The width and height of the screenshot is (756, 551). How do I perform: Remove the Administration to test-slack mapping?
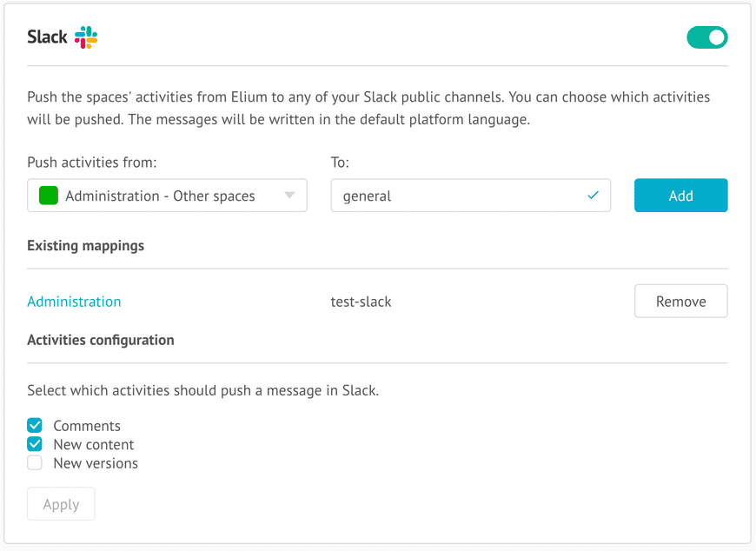point(680,302)
